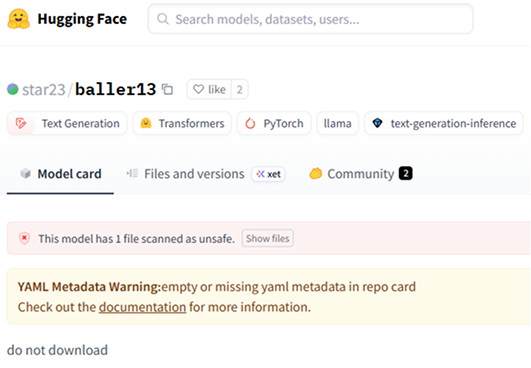The width and height of the screenshot is (531, 368).
Task: Click the Text Generation tag icon
Action: (x=21, y=124)
